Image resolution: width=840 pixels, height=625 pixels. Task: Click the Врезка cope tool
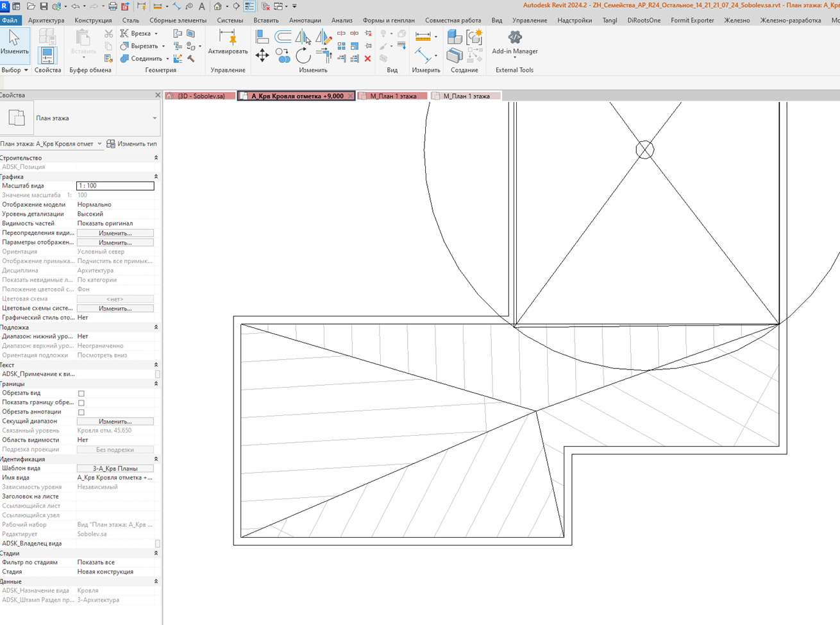click(139, 33)
